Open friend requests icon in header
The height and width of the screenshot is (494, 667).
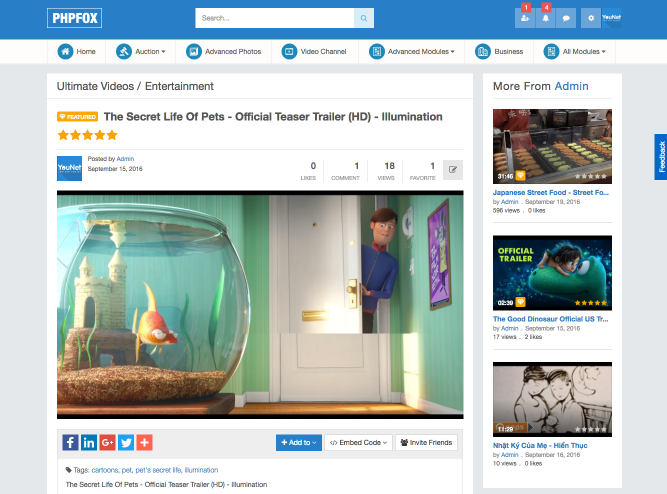tap(525, 18)
